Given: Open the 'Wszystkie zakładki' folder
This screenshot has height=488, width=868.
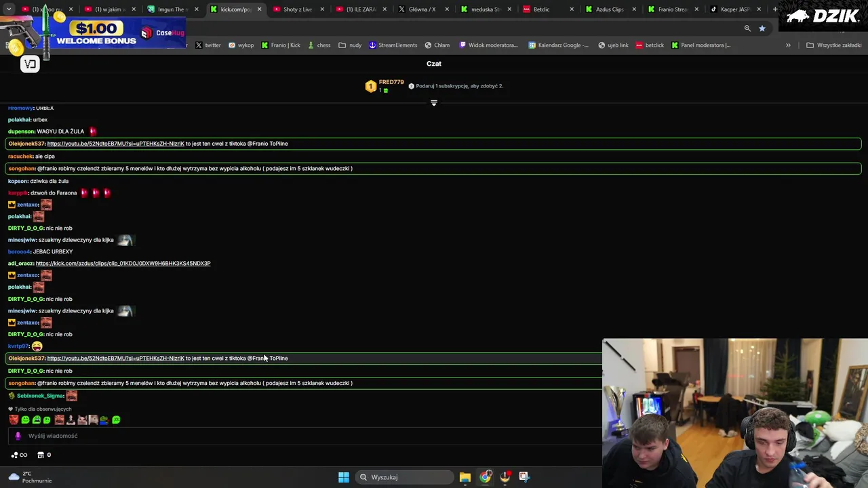Looking at the screenshot, I should pos(834,45).
